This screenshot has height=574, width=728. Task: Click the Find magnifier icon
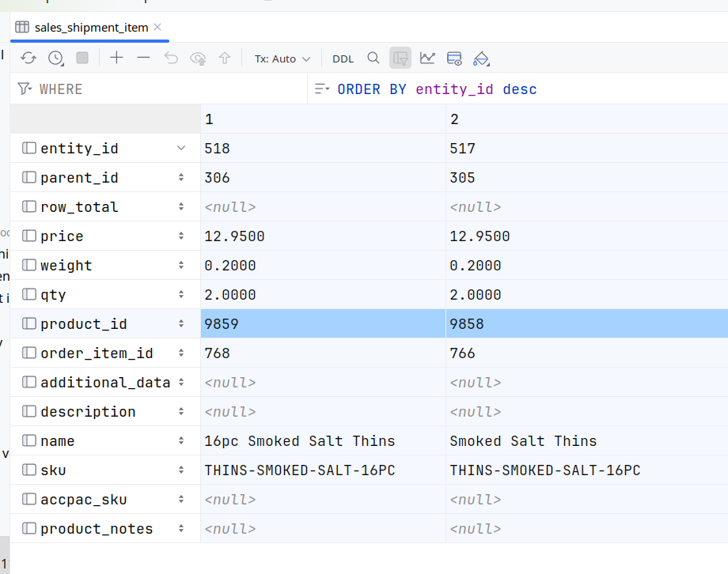[x=373, y=58]
